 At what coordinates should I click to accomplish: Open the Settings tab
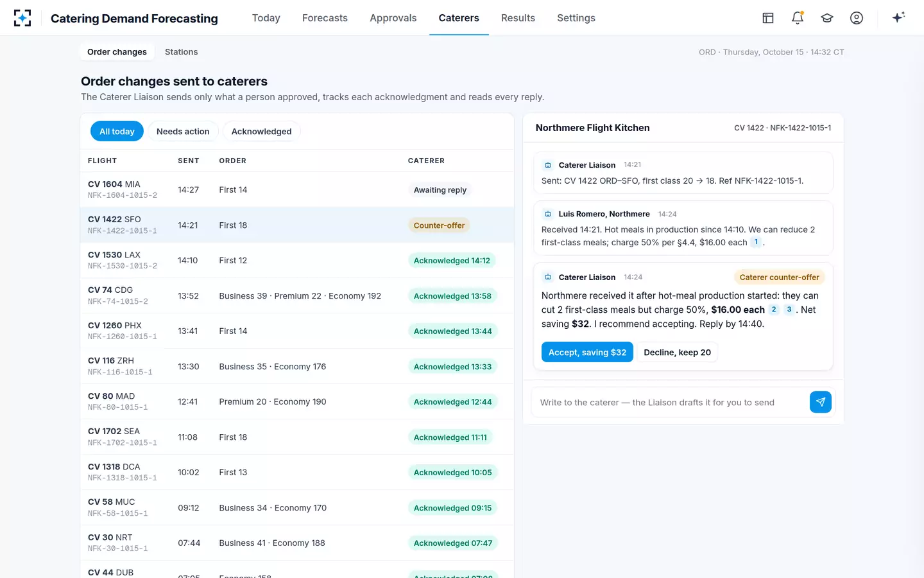[576, 18]
